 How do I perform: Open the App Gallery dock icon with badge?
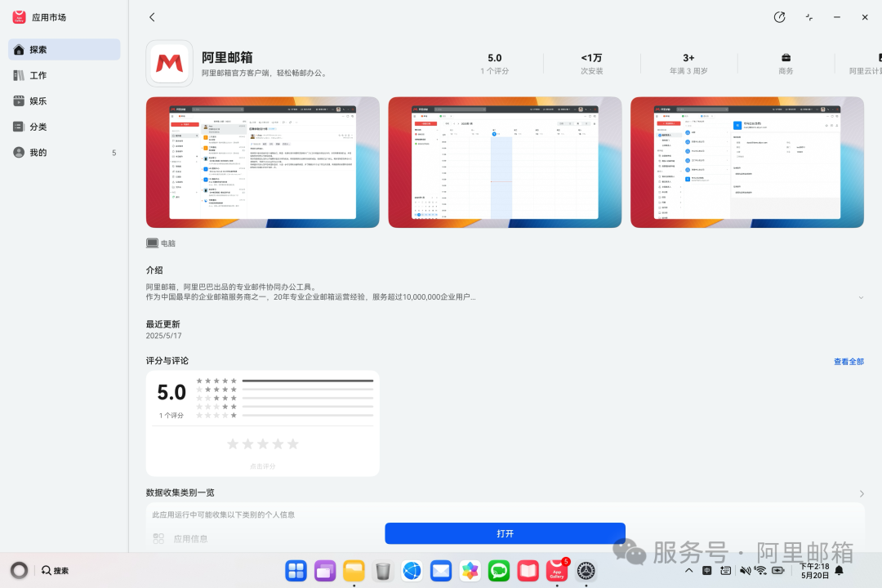(557, 570)
